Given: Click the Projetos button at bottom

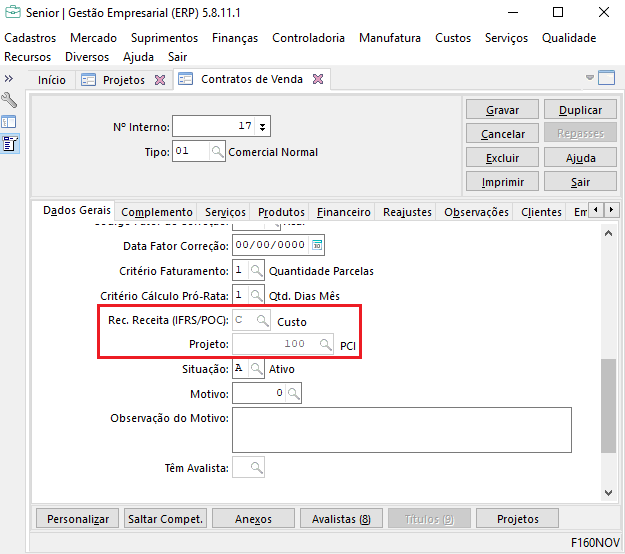Looking at the screenshot, I should tap(517, 519).
